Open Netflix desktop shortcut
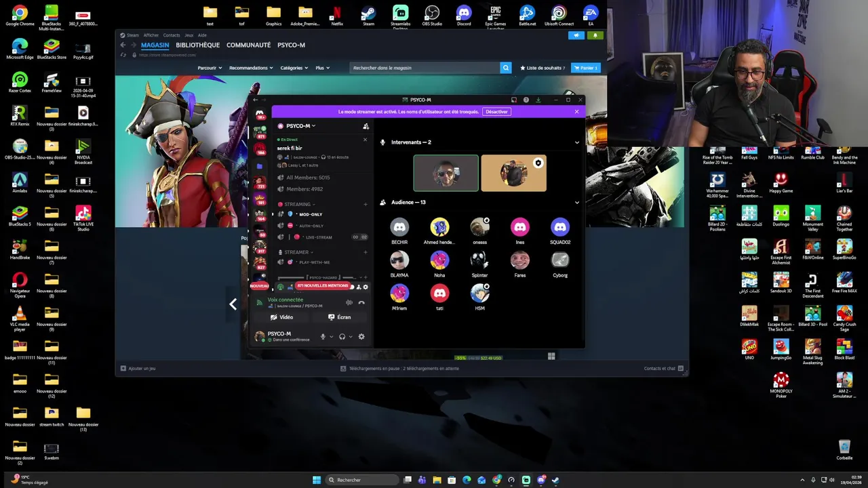 pos(336,16)
